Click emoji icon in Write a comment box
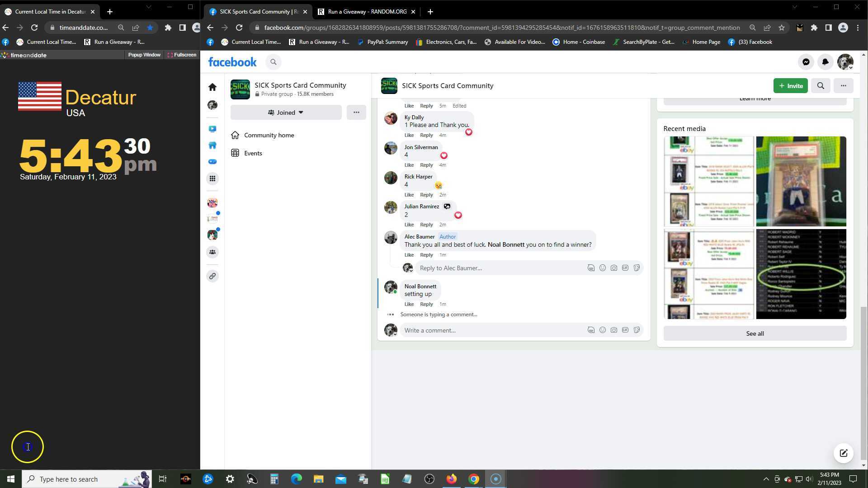This screenshot has width=868, height=488. point(602,330)
